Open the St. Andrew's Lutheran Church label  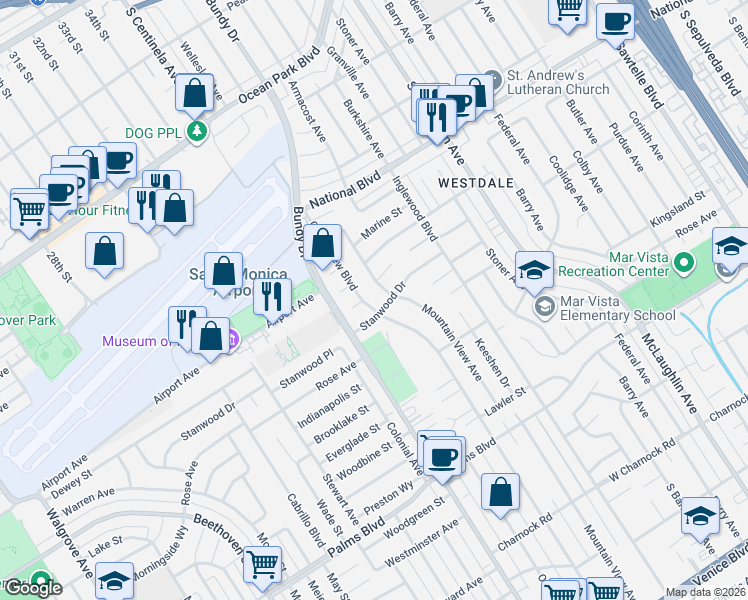[x=558, y=83]
